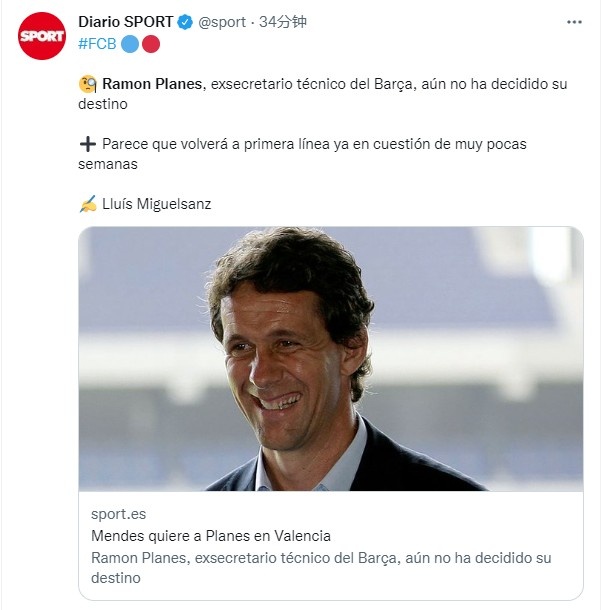Click the @sport handle
This screenshot has height=610, width=602.
point(222,22)
